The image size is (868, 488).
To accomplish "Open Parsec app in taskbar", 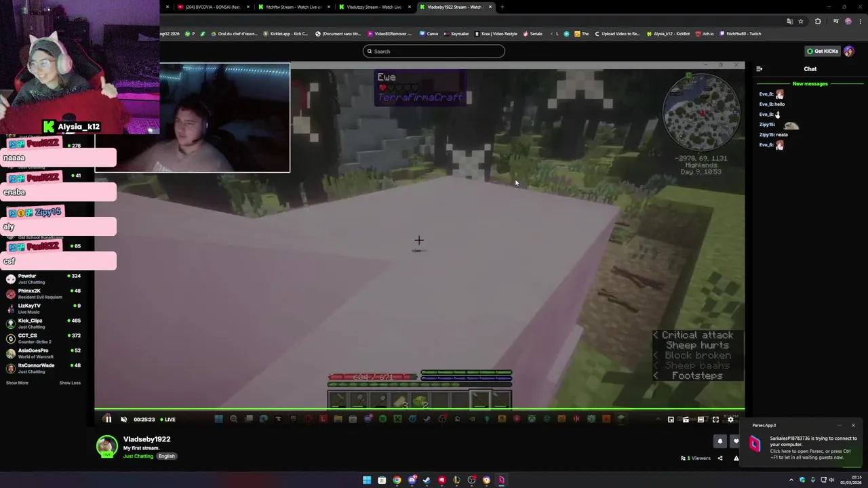I will tap(501, 480).
